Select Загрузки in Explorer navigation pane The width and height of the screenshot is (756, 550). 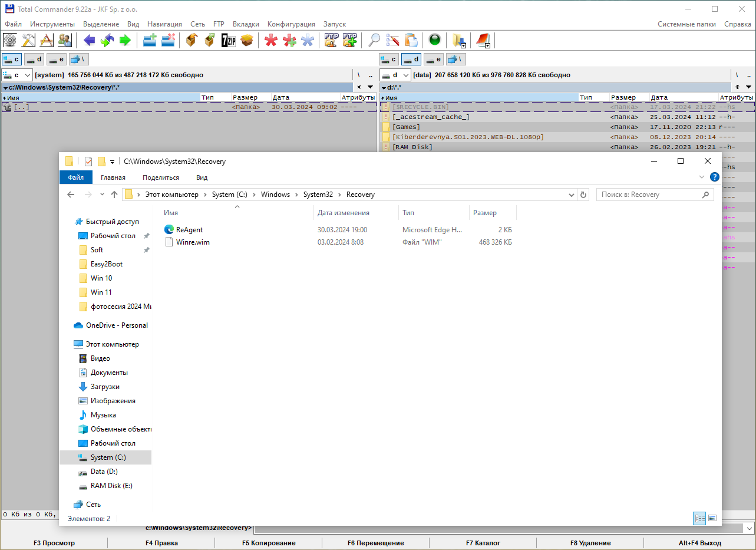click(105, 387)
